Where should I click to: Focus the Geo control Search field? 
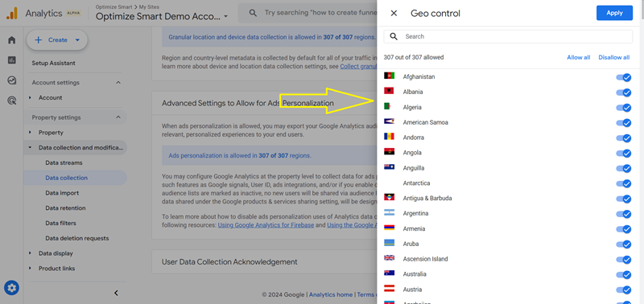click(508, 36)
